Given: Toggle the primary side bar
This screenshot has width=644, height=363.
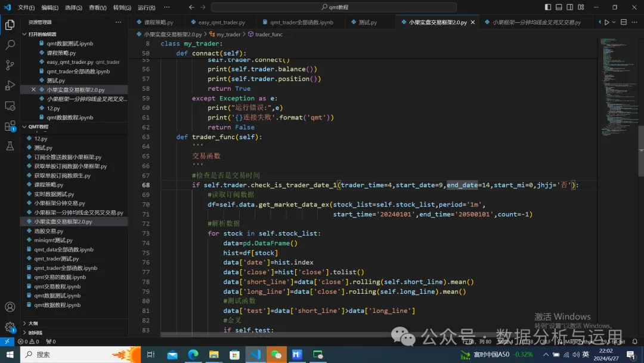Looking at the screenshot, I should pyautogui.click(x=548, y=7).
